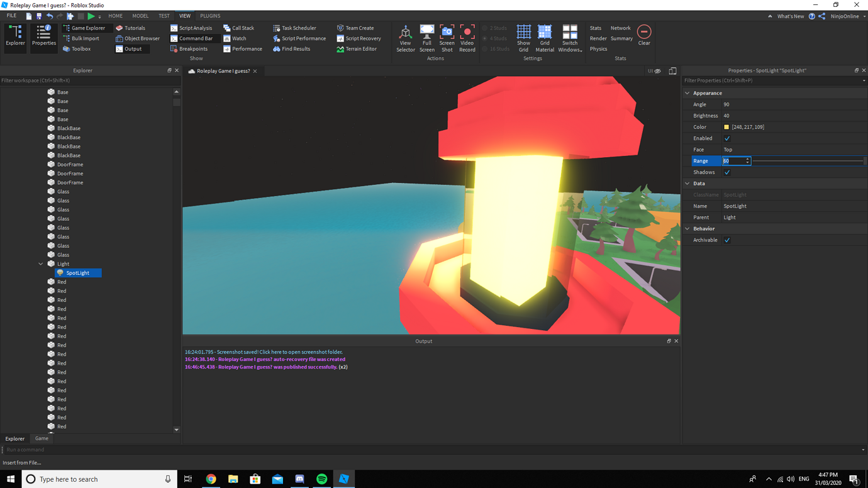Start Video Record

pos(467,38)
